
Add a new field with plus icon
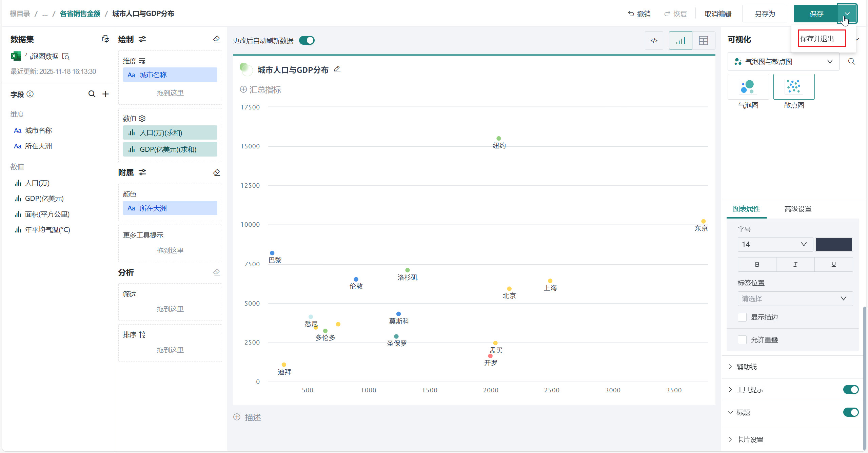[x=105, y=94]
